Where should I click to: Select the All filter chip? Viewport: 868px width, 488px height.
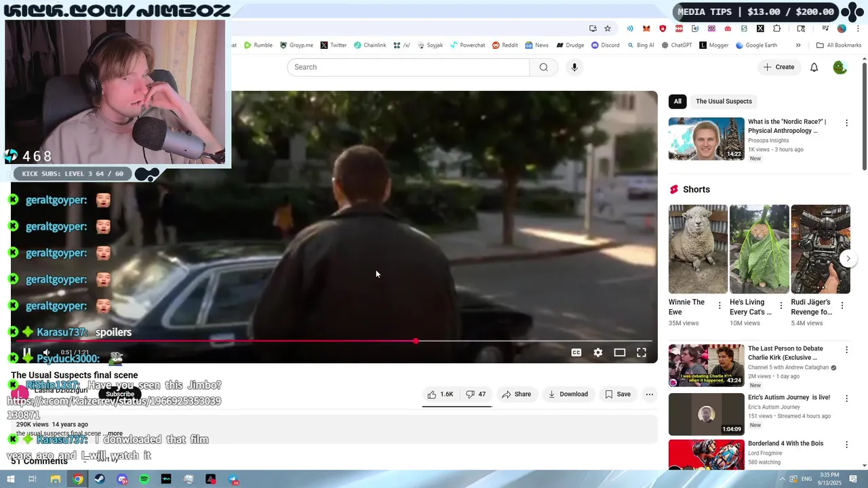(x=677, y=102)
